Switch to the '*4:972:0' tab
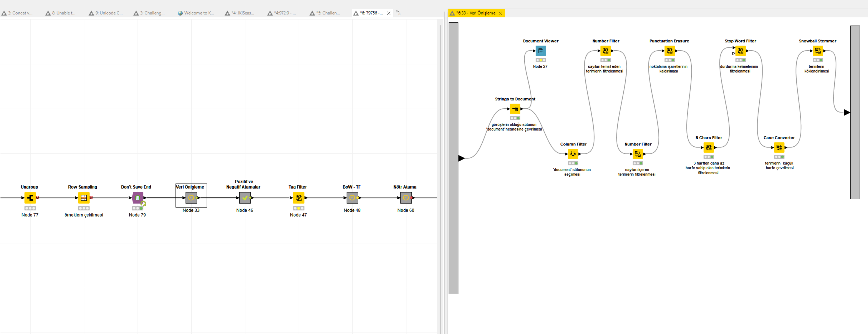Image resolution: width=868 pixels, height=334 pixels. click(282, 13)
